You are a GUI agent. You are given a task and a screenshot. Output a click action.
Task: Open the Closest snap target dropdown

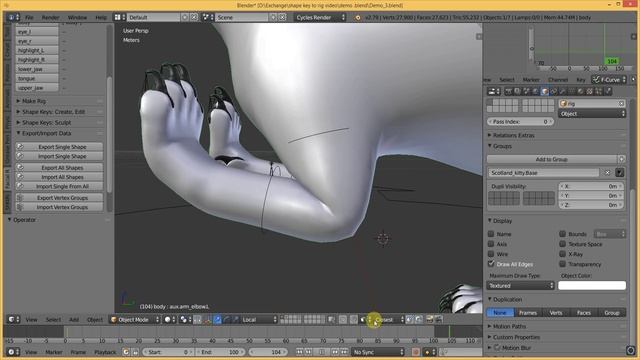click(x=388, y=320)
